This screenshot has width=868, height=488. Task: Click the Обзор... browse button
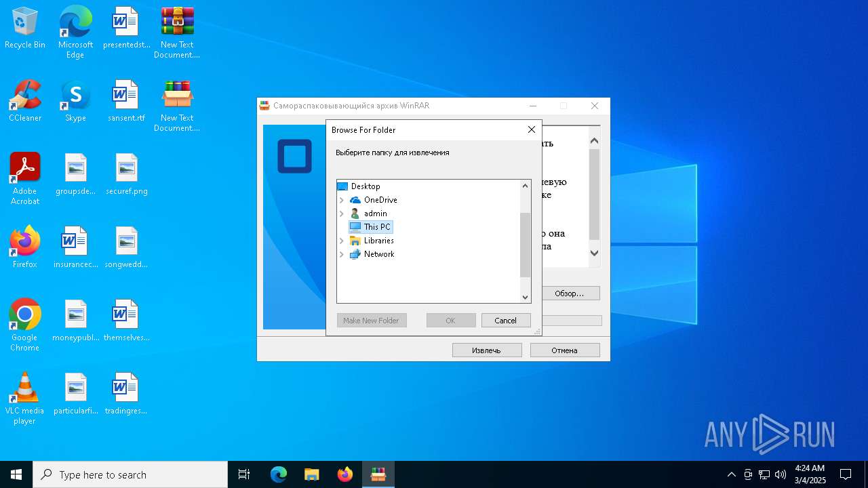point(569,293)
